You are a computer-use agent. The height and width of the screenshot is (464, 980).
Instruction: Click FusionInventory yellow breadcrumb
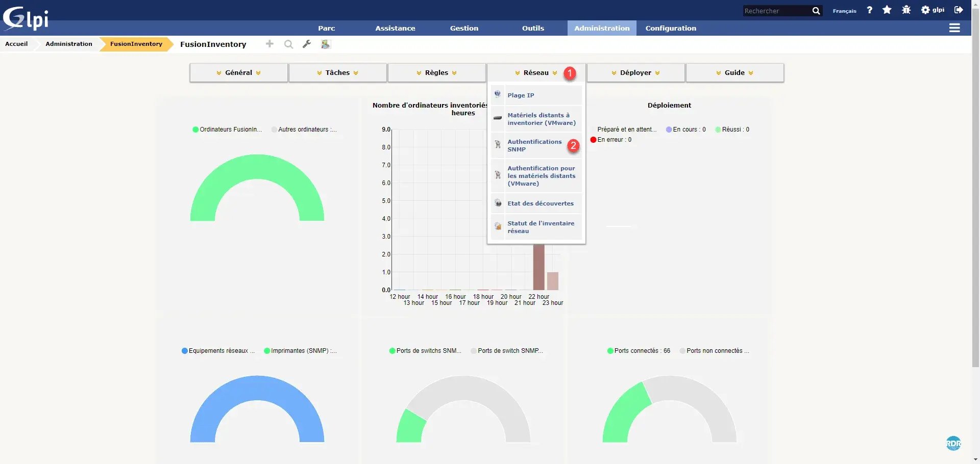pyautogui.click(x=136, y=44)
